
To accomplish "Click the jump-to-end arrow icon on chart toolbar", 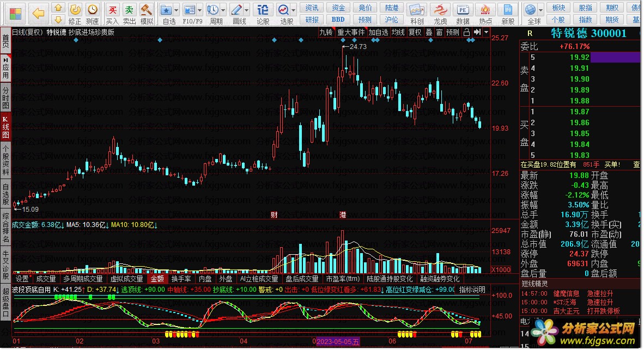I will [477, 33].
